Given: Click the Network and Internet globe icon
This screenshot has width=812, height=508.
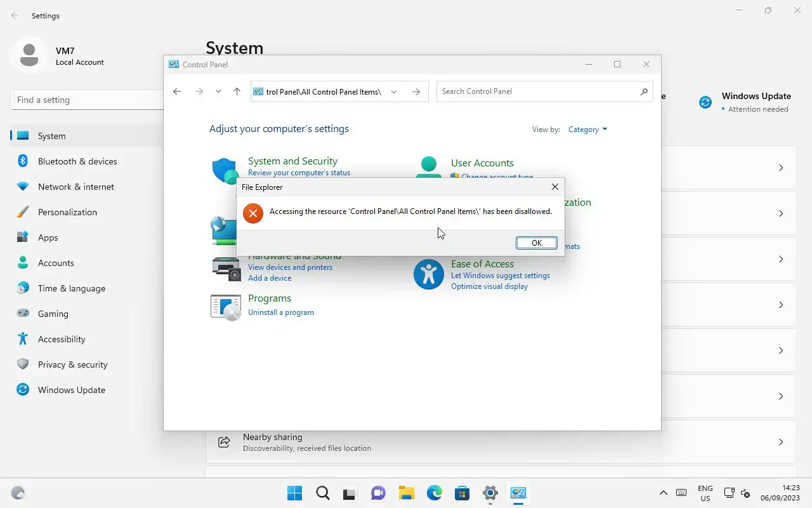Looking at the screenshot, I should tap(224, 231).
